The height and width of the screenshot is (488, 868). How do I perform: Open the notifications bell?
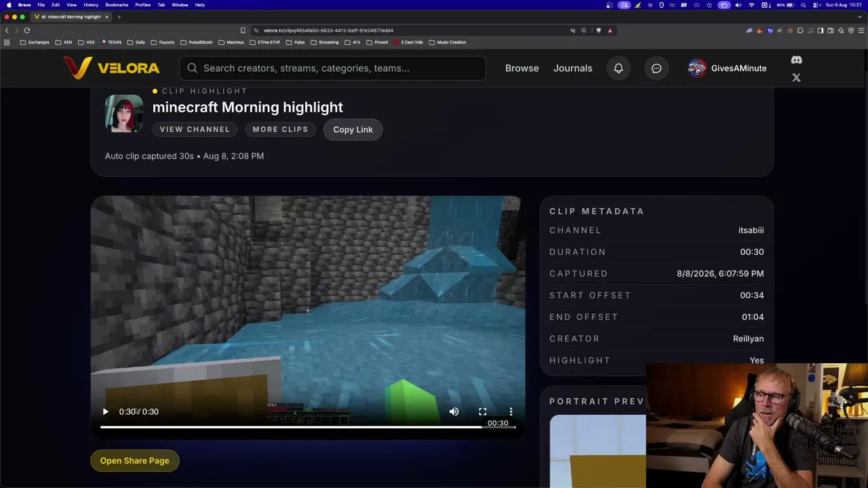(x=618, y=68)
